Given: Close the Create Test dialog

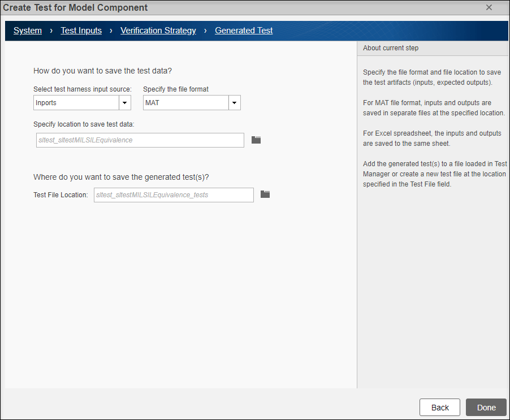Looking at the screenshot, I should (489, 7).
